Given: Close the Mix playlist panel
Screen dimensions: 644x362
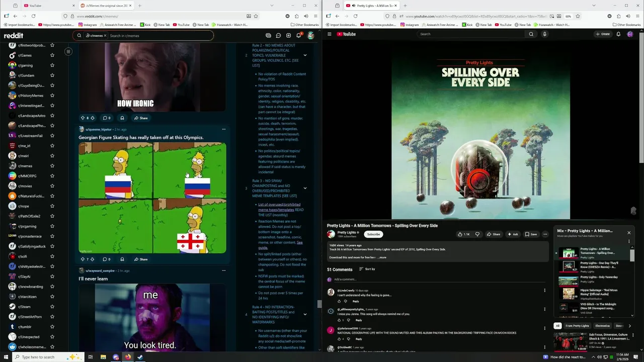Looking at the screenshot, I should click(x=629, y=233).
